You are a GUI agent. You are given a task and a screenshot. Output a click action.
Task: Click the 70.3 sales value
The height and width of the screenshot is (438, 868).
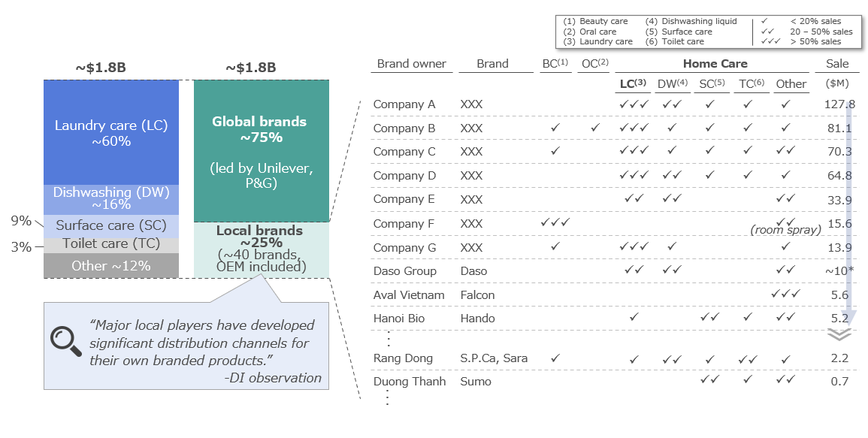coord(839,152)
